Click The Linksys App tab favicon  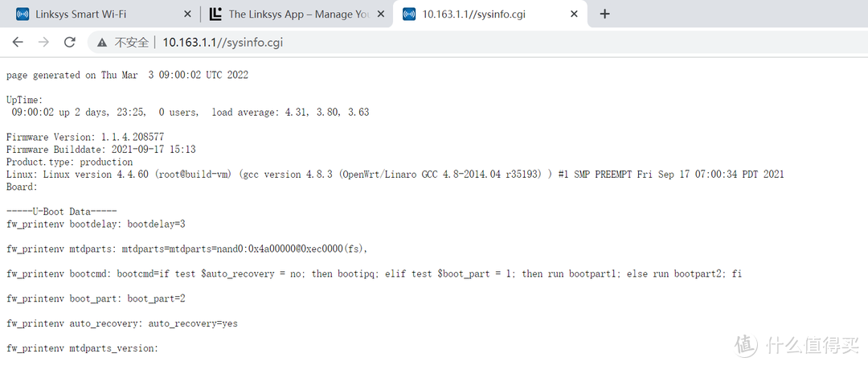tap(216, 14)
